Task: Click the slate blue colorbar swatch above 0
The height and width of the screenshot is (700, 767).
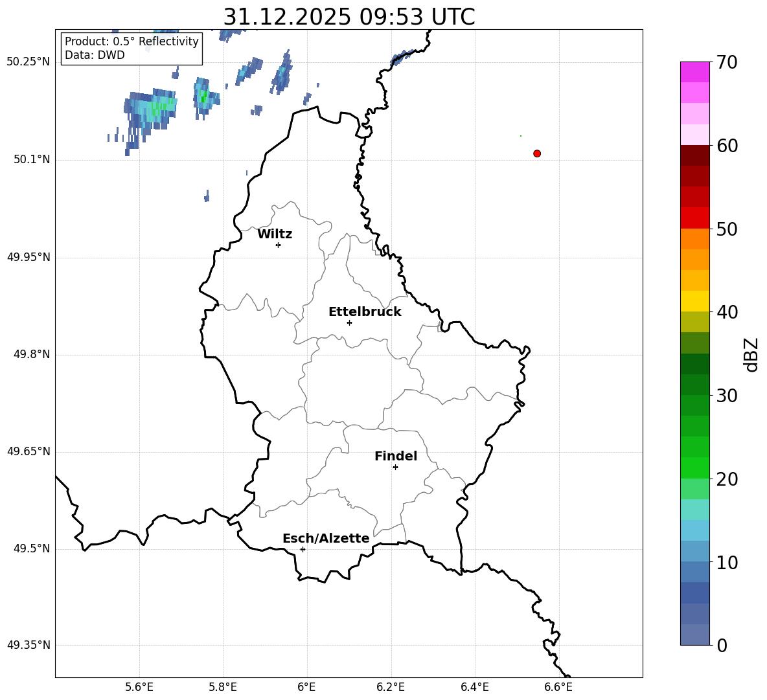Action: (x=694, y=635)
